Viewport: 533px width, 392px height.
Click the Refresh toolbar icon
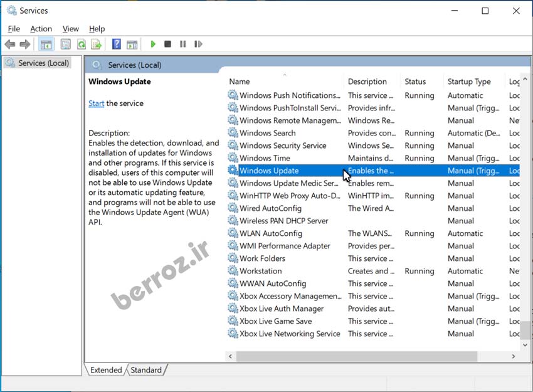[81, 45]
